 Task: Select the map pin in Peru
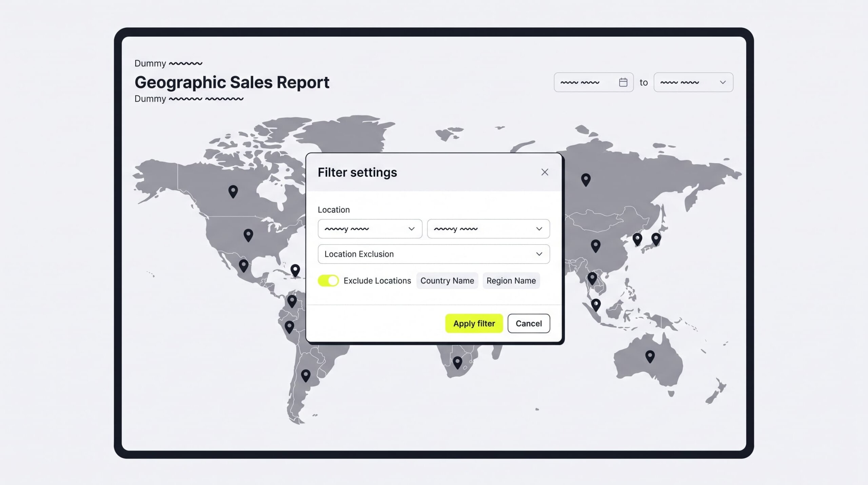(x=289, y=327)
